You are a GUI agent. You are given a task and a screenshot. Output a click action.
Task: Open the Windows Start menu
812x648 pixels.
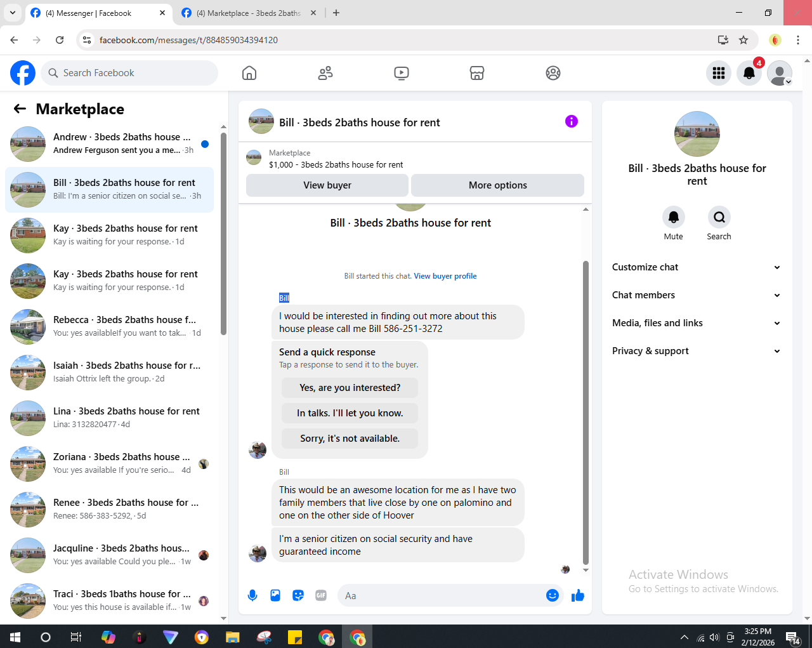15,637
